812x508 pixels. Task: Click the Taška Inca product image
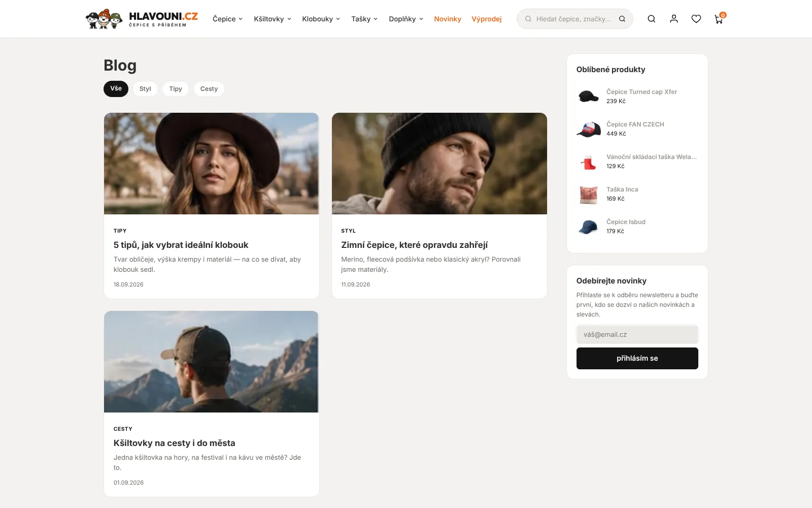click(x=589, y=194)
